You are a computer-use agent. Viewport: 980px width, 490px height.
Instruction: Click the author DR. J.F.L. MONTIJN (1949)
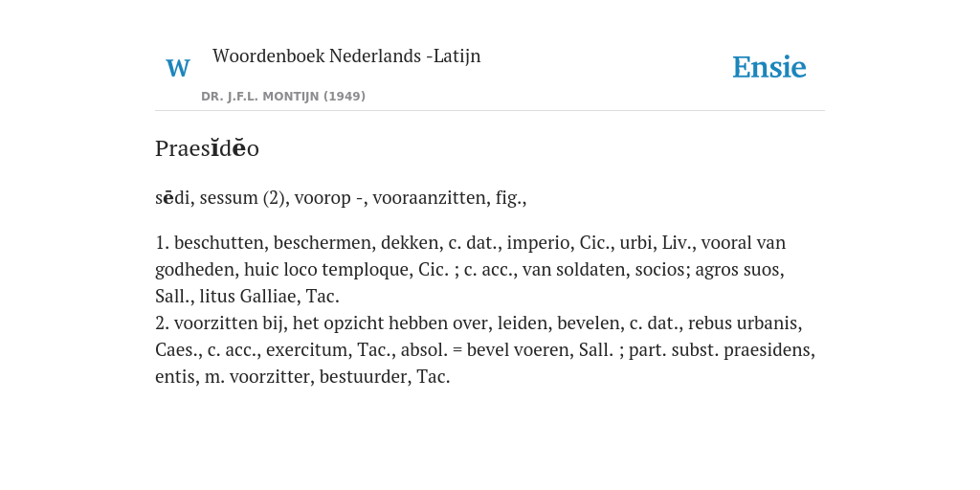point(283,97)
